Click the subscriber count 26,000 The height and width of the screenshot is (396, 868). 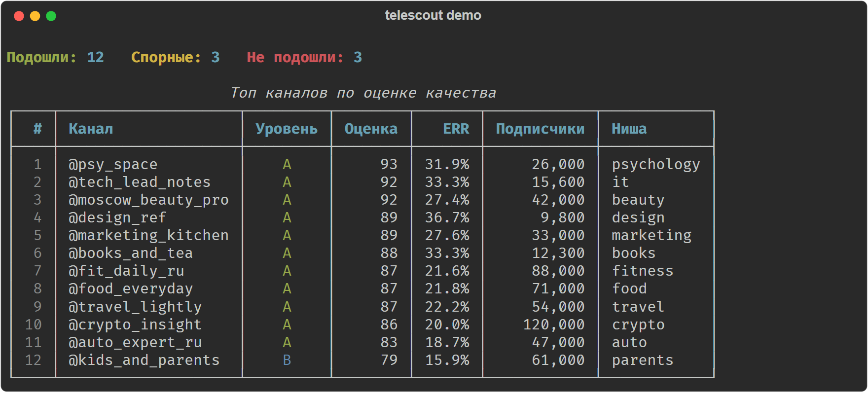click(x=558, y=164)
